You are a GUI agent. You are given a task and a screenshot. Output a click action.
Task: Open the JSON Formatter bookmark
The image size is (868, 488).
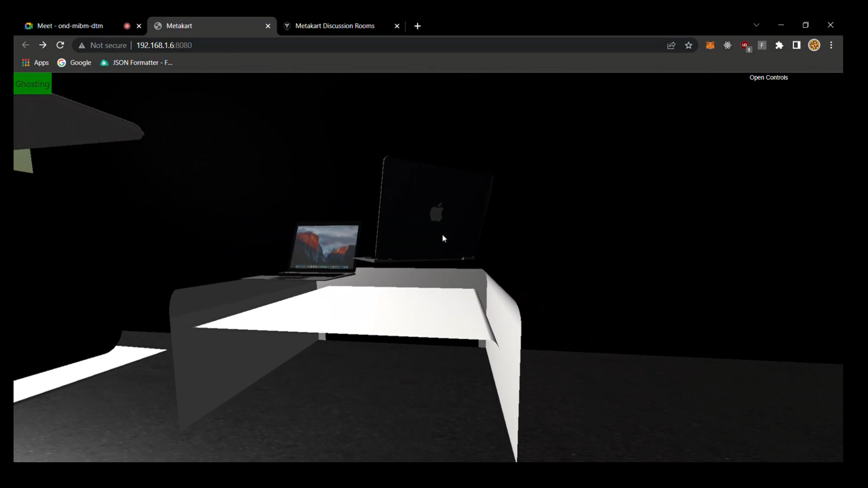pyautogui.click(x=137, y=63)
